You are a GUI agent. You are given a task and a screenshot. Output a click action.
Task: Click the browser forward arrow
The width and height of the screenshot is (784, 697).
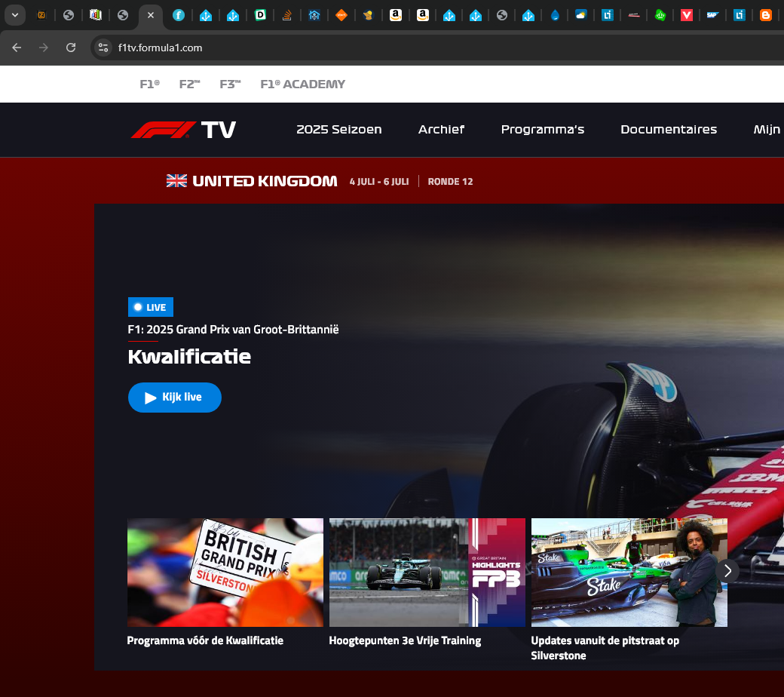[x=44, y=48]
